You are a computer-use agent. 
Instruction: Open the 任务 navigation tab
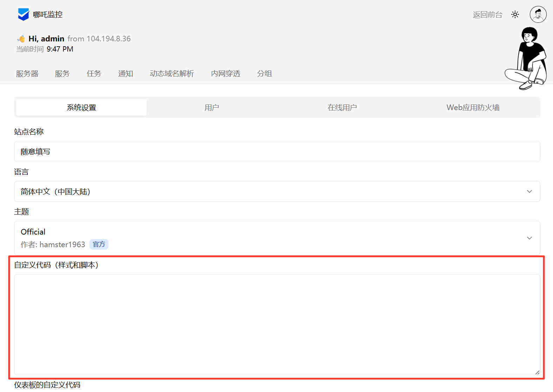[x=94, y=74]
